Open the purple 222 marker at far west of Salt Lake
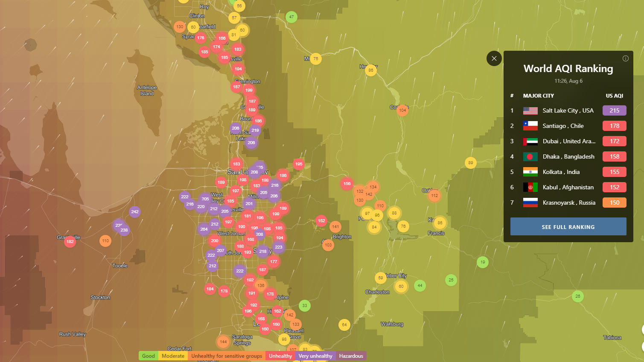The image size is (644, 362). tap(185, 197)
